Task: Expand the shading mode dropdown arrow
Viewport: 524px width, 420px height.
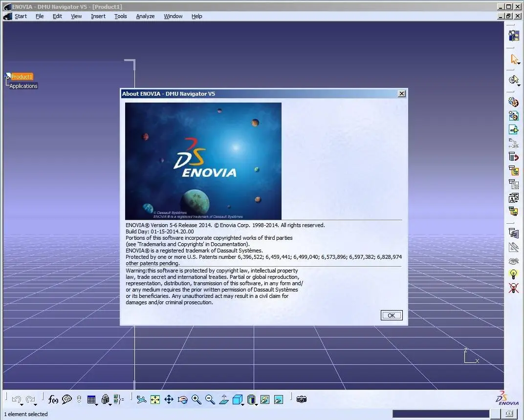Action: point(256,405)
